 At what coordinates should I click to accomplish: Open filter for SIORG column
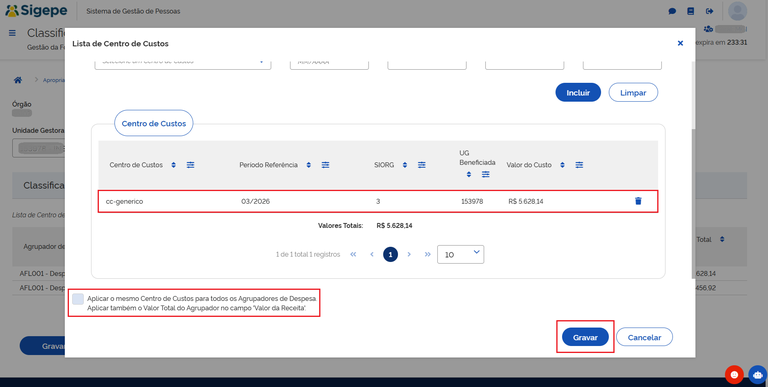tap(422, 165)
